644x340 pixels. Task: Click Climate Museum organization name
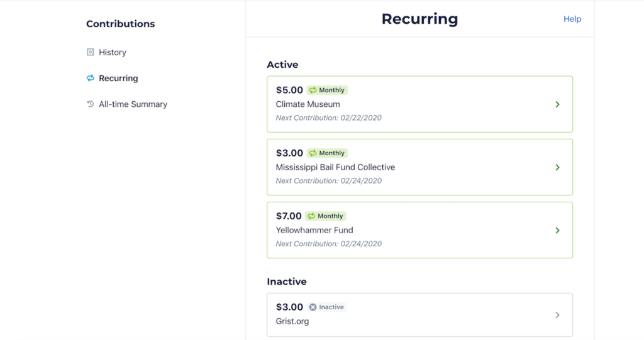click(308, 104)
